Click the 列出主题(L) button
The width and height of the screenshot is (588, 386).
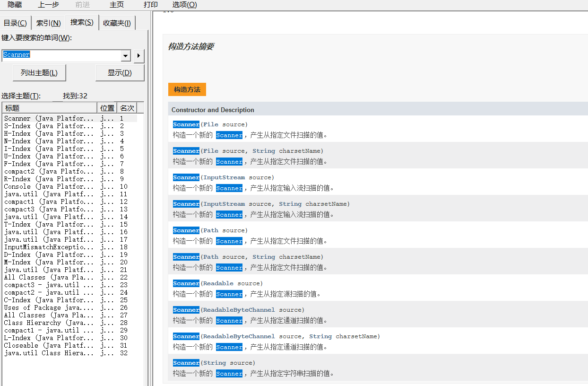click(39, 73)
